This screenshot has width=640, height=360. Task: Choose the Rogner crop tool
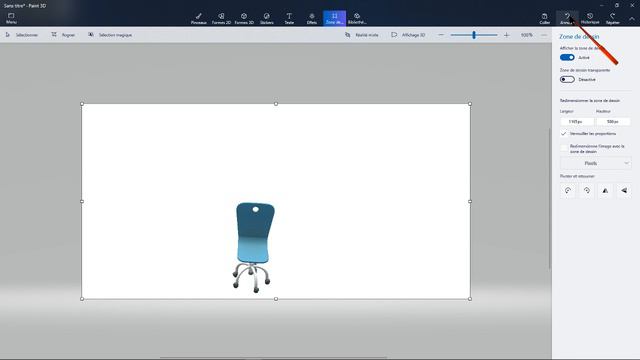pyautogui.click(x=63, y=35)
